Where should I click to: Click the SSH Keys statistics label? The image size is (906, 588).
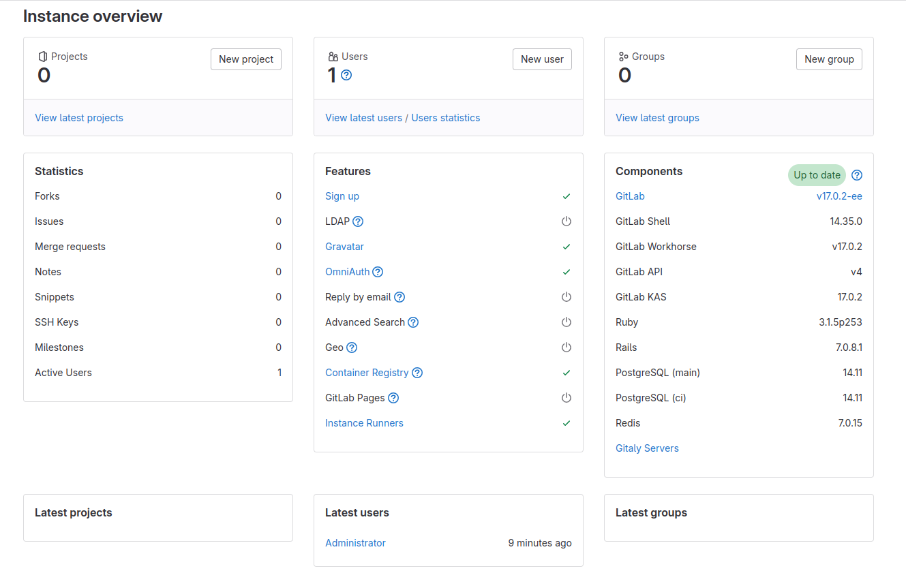[57, 322]
